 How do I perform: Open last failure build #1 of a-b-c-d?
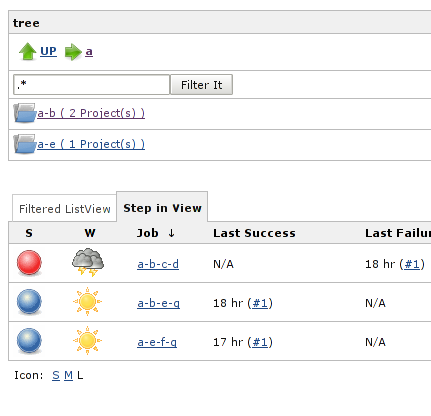[x=412, y=264]
